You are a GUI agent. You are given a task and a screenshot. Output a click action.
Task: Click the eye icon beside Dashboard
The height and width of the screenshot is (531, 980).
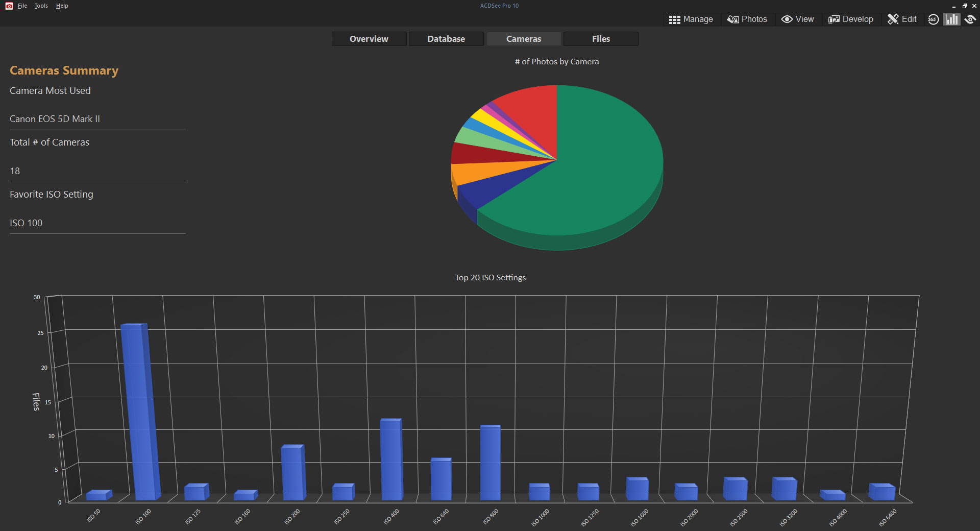click(x=970, y=19)
